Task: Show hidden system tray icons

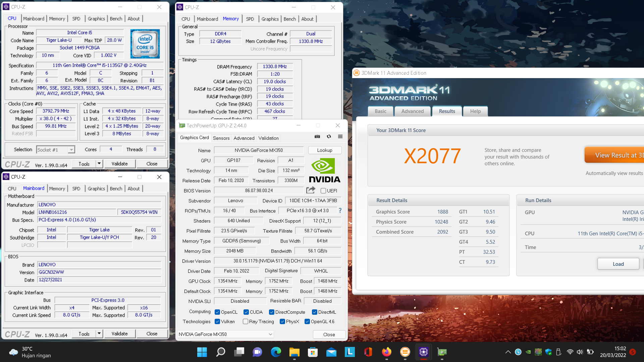Action: (x=508, y=352)
